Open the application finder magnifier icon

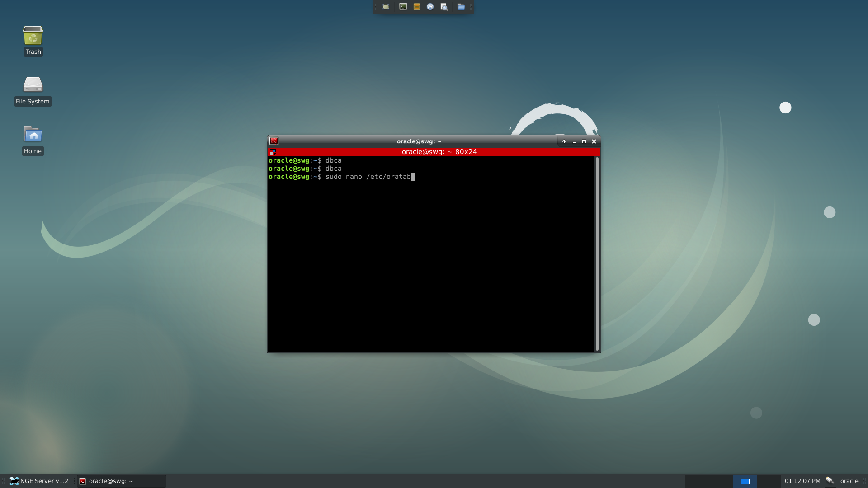click(444, 7)
